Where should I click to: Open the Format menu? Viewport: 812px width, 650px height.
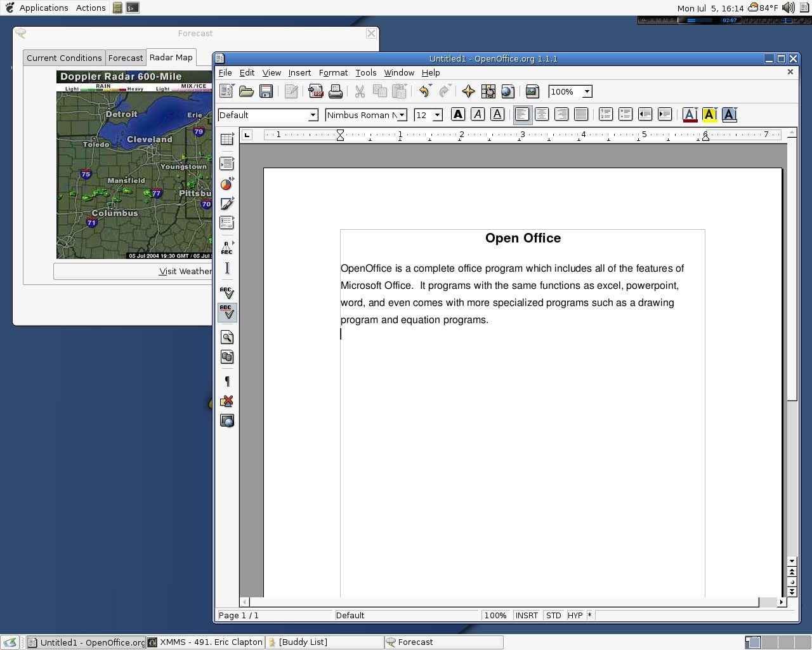pos(333,72)
